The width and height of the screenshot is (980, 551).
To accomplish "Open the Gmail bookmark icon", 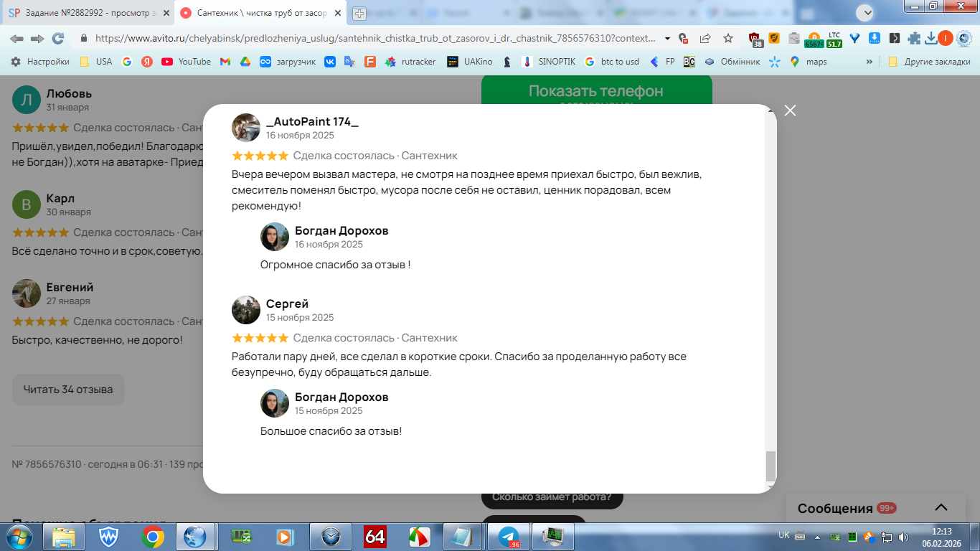I will click(x=225, y=62).
